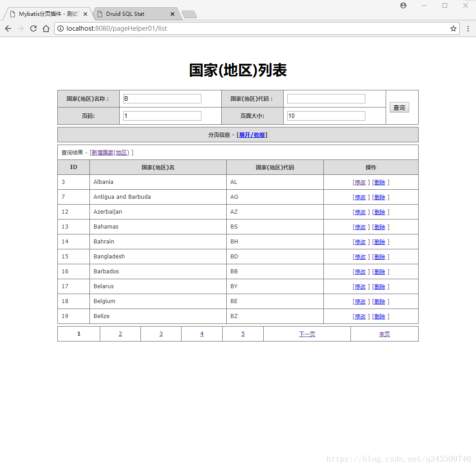Select the Belgium name cell
The height and width of the screenshot is (468, 476).
tap(158, 301)
